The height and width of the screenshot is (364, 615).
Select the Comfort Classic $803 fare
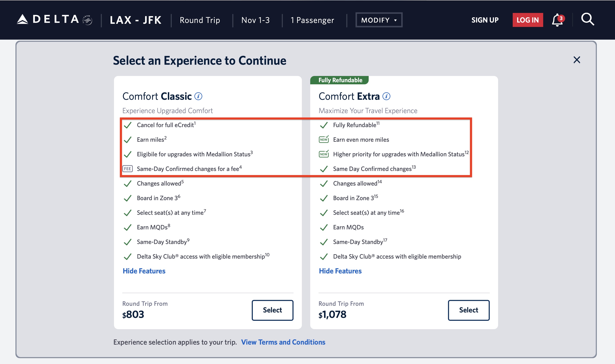(x=272, y=310)
